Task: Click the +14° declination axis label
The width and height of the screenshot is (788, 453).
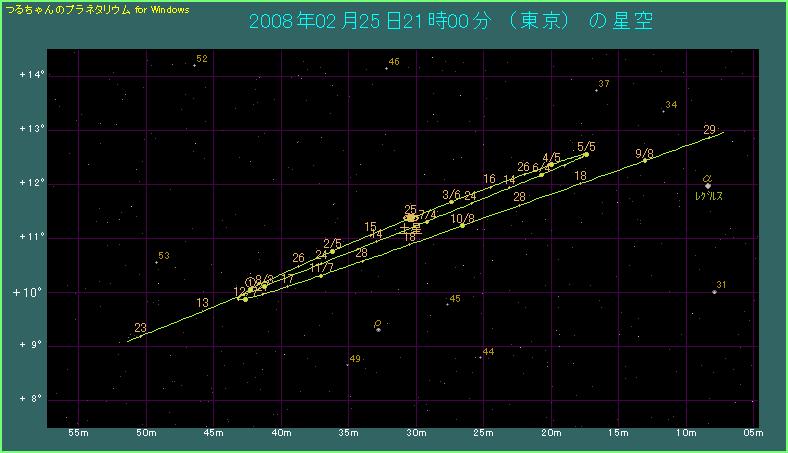Action: tap(31, 75)
